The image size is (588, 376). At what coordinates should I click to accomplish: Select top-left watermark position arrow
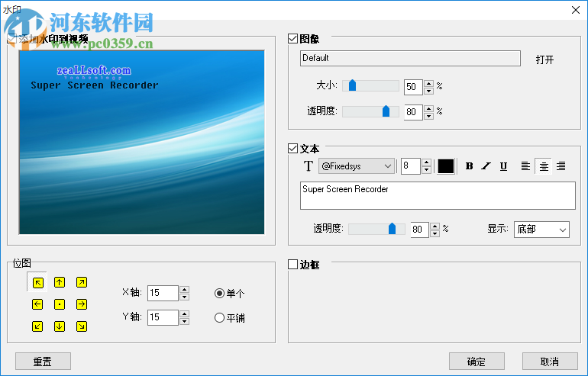click(x=37, y=283)
